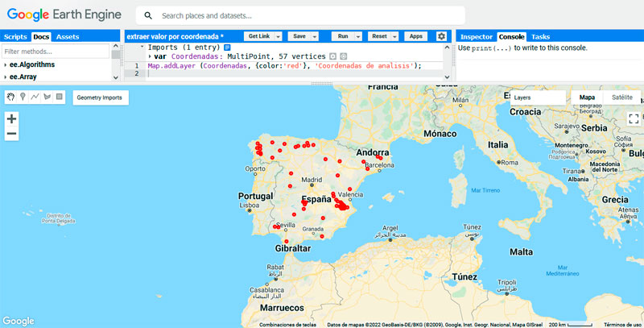This screenshot has width=644, height=328.
Task: Switch to the Tasks tab
Action: click(x=540, y=36)
